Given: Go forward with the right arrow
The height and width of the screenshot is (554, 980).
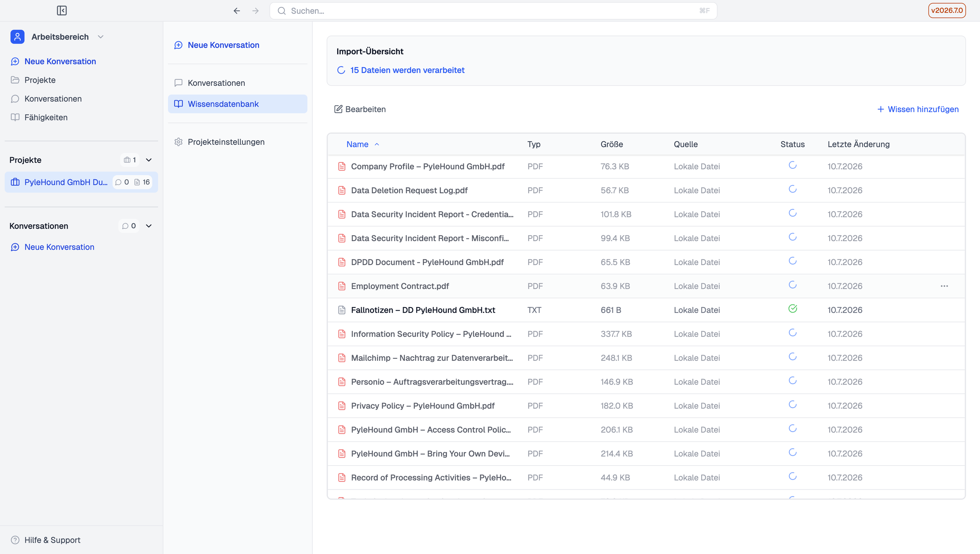Looking at the screenshot, I should point(255,11).
